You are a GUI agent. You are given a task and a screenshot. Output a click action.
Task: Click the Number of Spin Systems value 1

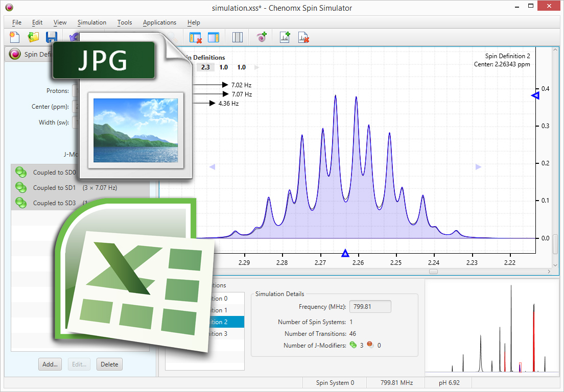click(x=351, y=322)
